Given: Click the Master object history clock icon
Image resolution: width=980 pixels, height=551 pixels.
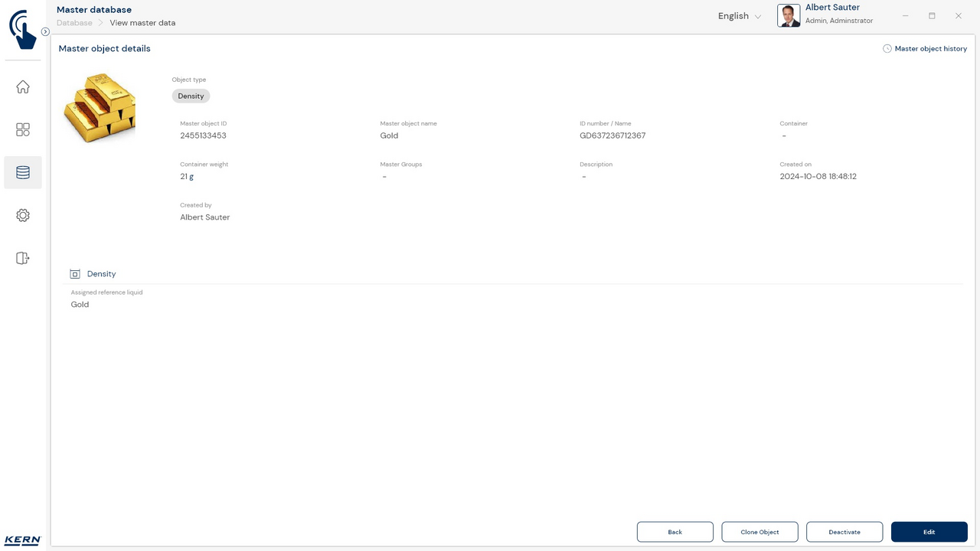Looking at the screenshot, I should [x=887, y=49].
